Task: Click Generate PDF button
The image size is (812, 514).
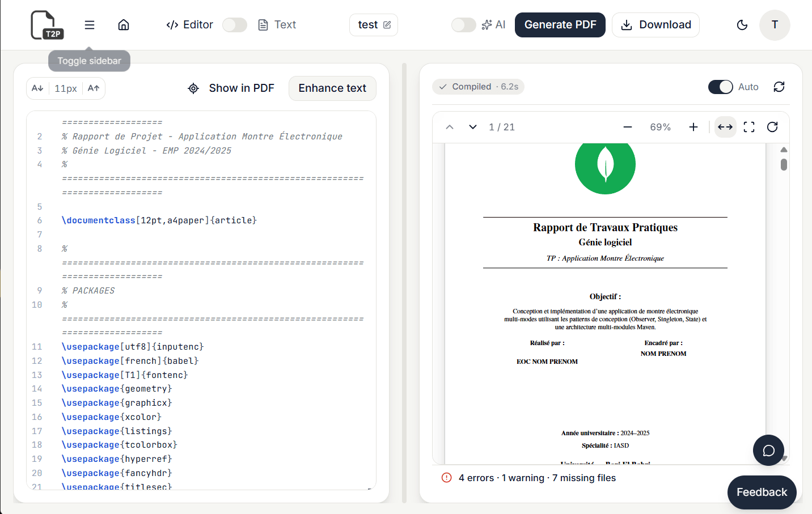Action: pyautogui.click(x=560, y=25)
